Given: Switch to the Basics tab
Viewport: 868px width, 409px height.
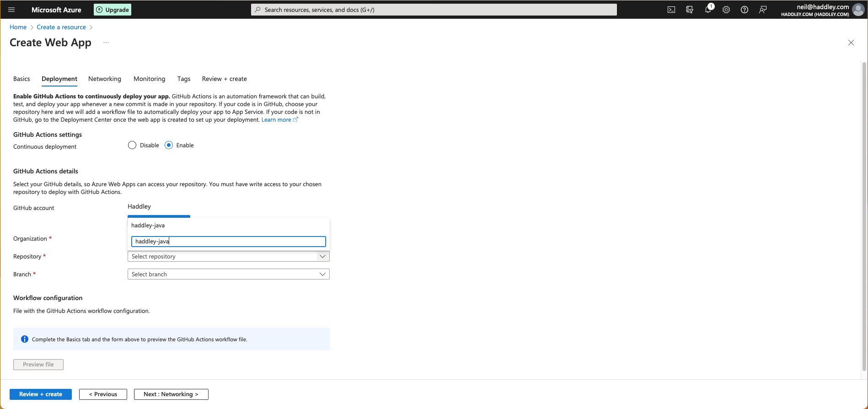Looking at the screenshot, I should [x=21, y=79].
